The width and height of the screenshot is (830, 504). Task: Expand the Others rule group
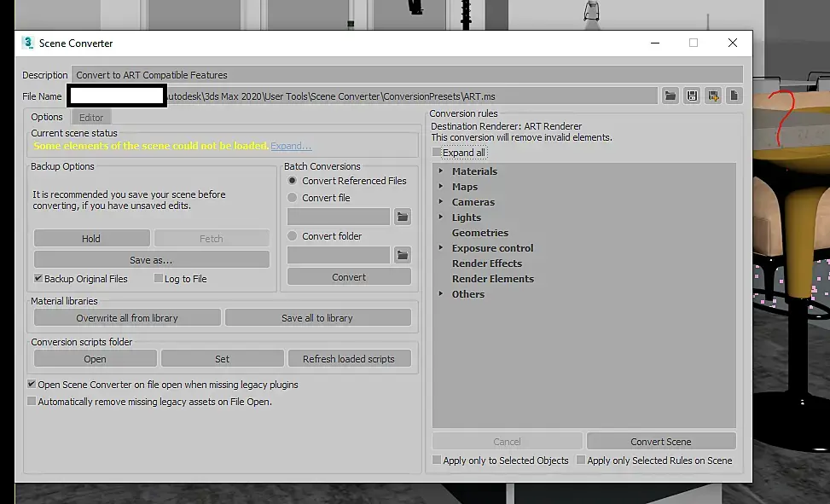click(440, 294)
